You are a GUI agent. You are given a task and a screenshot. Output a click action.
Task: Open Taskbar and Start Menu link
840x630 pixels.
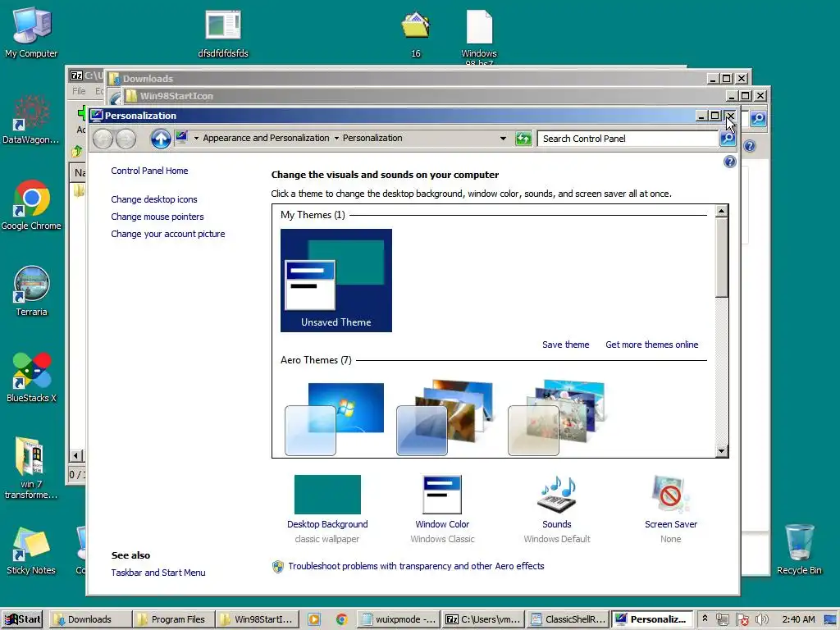tap(158, 573)
